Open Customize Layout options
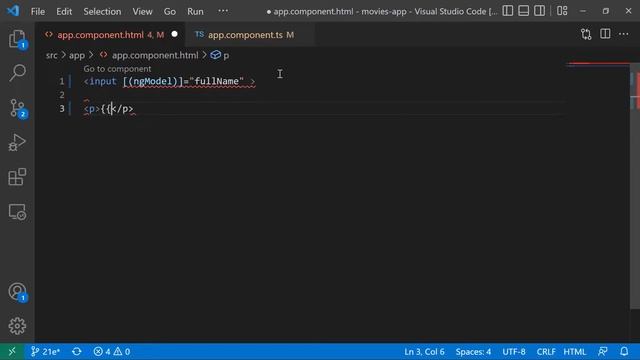 point(562,11)
